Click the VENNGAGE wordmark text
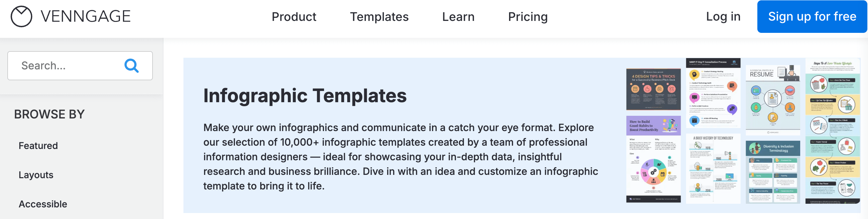The width and height of the screenshot is (868, 219). pyautogui.click(x=86, y=17)
